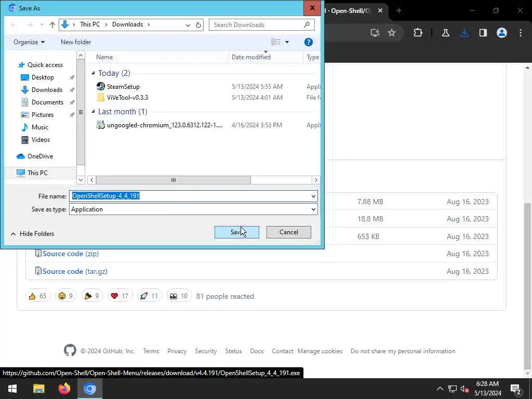532x399 pixels.
Task: Open Organize menu
Action: pyautogui.click(x=29, y=42)
